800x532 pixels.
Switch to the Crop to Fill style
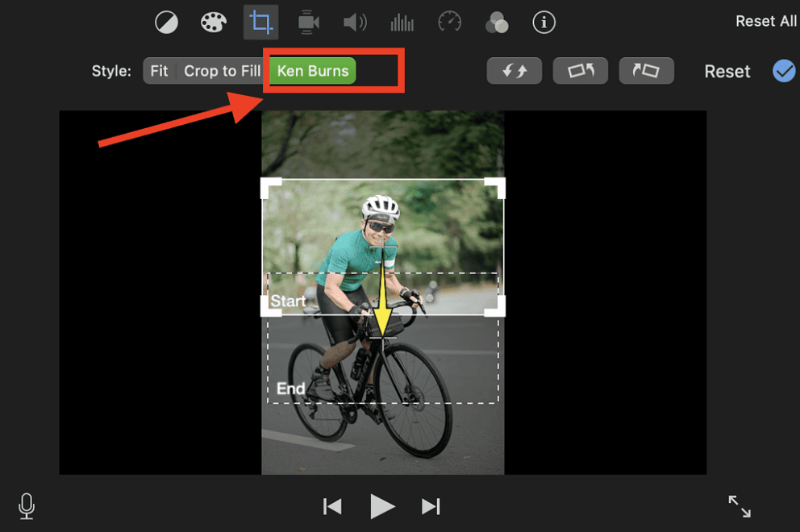click(x=222, y=71)
